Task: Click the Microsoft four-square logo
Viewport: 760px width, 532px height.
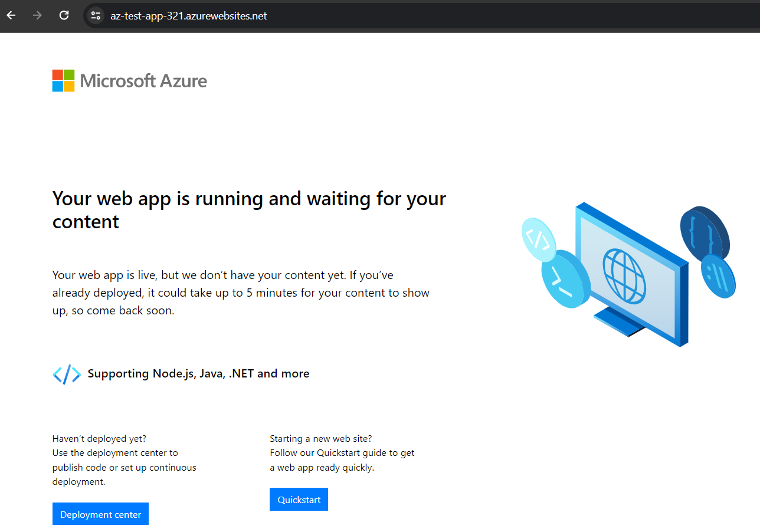Action: [x=63, y=81]
